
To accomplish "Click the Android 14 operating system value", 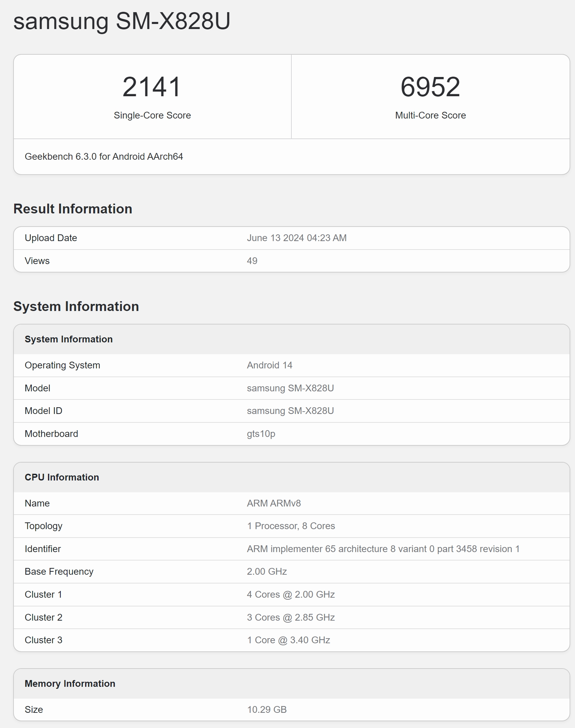I will coord(269,365).
